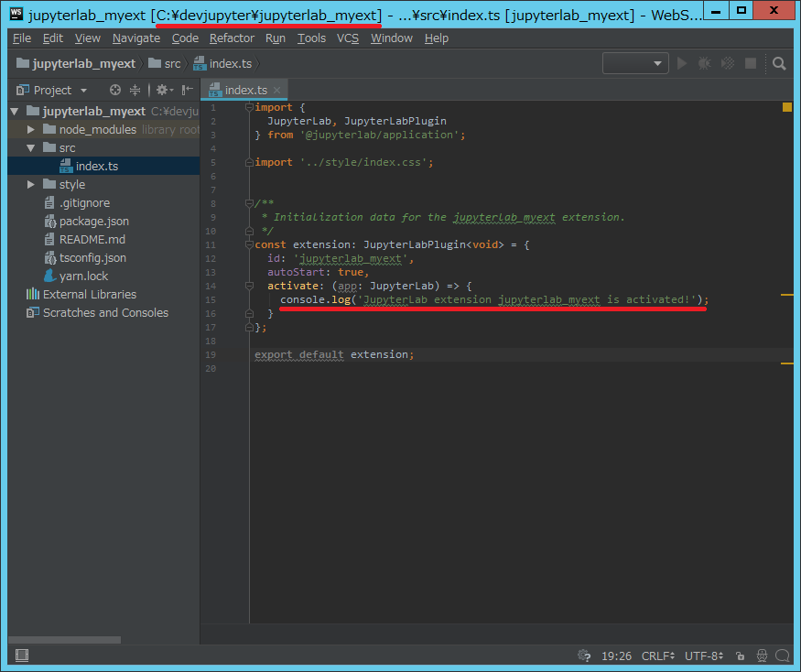Open the UTF-8 encoding selector

tap(701, 656)
